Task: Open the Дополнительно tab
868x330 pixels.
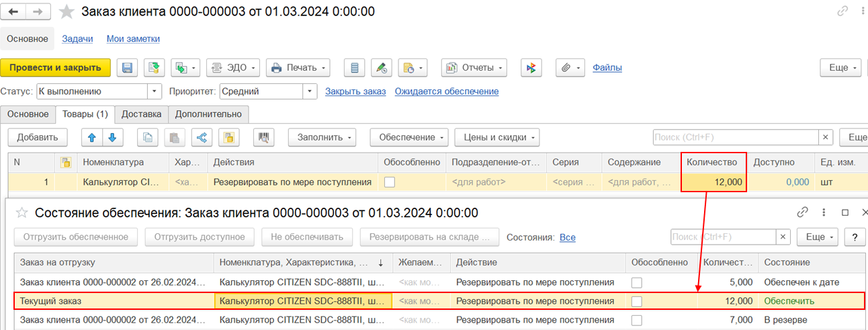Action: click(208, 114)
